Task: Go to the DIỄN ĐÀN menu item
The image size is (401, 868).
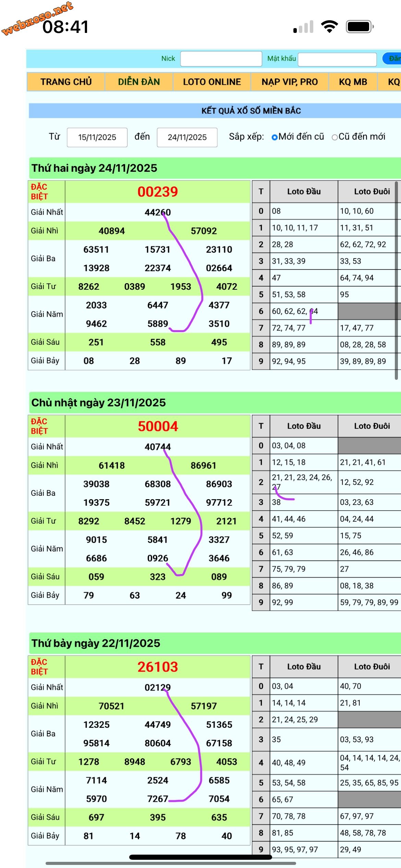Action: pyautogui.click(x=139, y=82)
